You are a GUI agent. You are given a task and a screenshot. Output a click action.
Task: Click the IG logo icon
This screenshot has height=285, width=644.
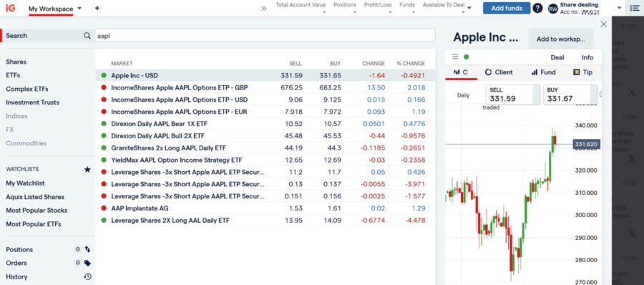[10, 8]
